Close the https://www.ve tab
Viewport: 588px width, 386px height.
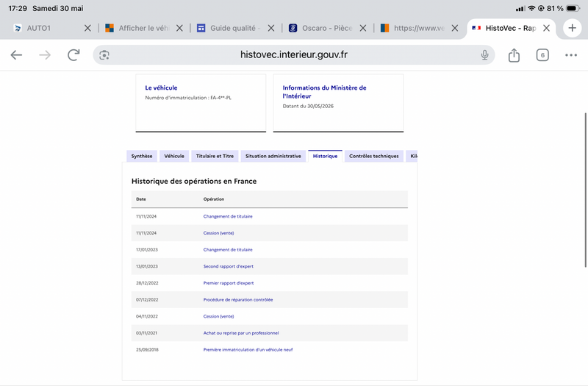click(x=454, y=28)
